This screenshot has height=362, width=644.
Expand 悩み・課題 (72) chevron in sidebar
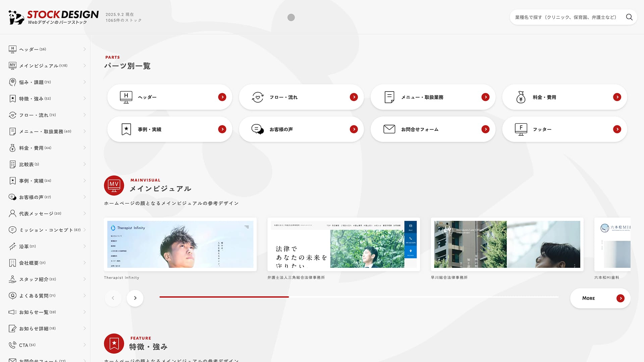pyautogui.click(x=85, y=82)
